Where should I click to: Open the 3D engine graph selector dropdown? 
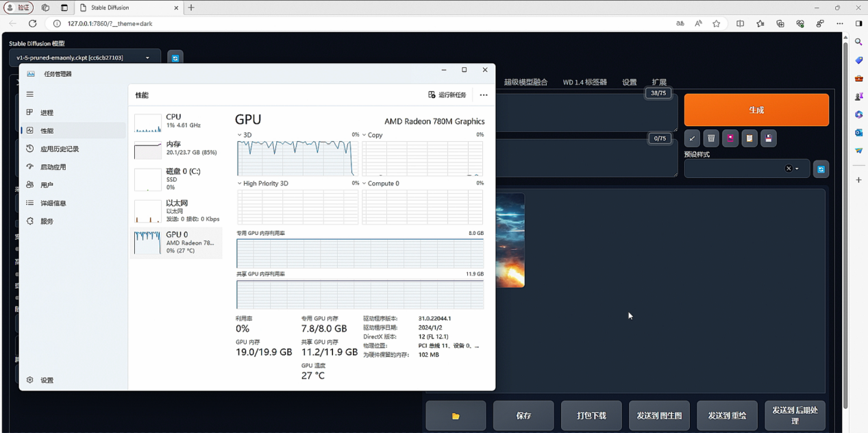tap(240, 135)
